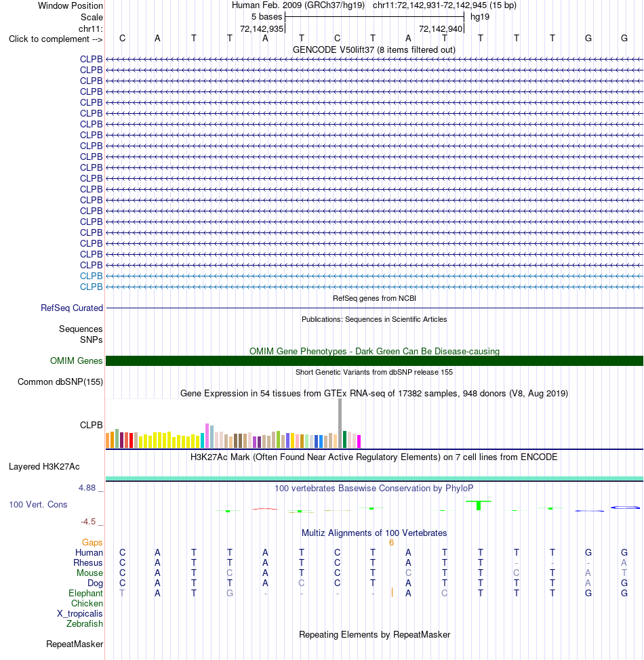
Task: Click the 'C' base in the Elephant alignment row
Action: pyautogui.click(x=444, y=593)
